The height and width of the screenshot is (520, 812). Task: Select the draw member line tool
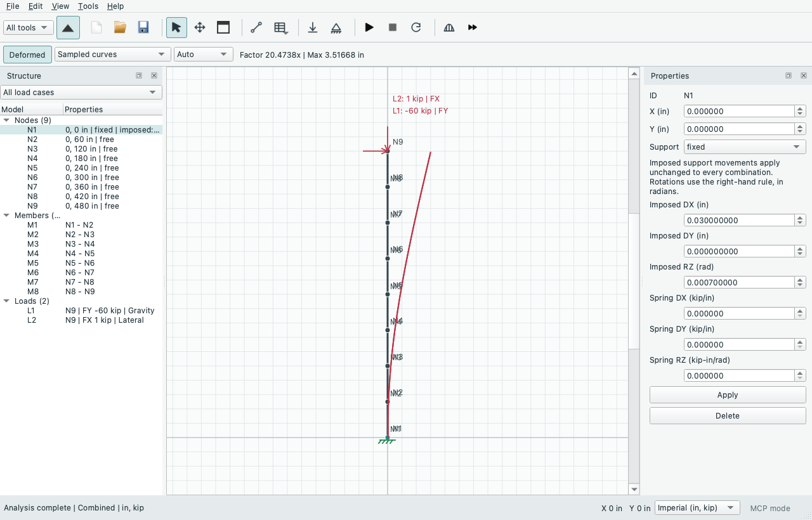(256, 28)
